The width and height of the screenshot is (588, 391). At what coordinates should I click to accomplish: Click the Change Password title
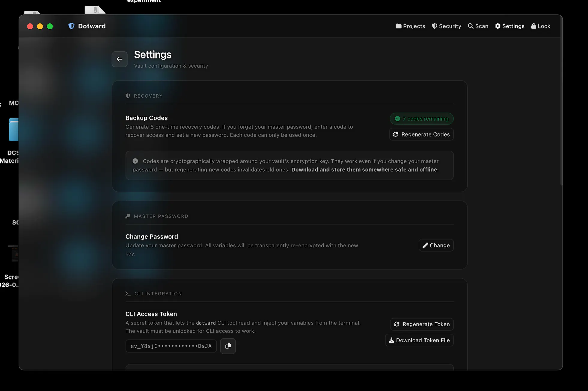click(152, 237)
